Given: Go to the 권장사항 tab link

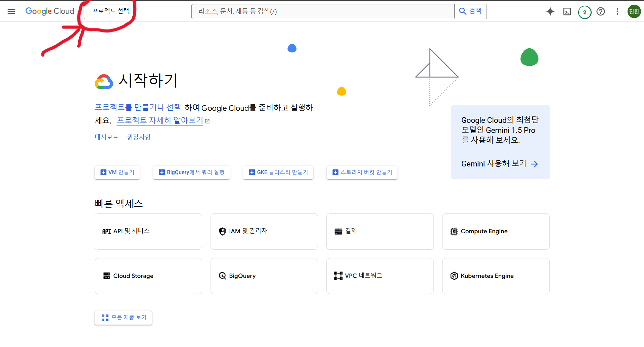Looking at the screenshot, I should click(x=139, y=137).
